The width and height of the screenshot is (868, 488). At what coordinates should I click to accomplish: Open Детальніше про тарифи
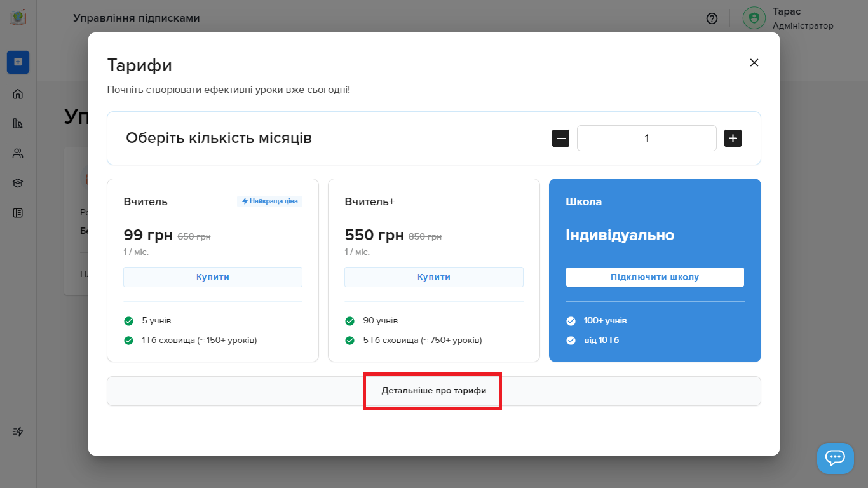click(434, 391)
